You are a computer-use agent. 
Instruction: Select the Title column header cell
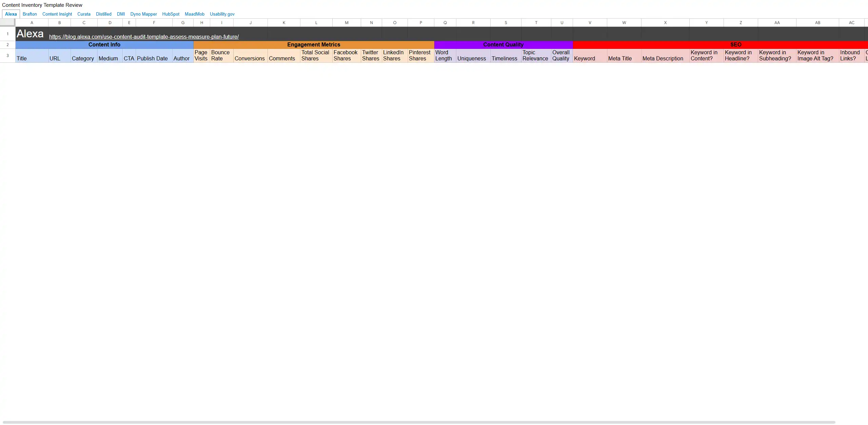point(32,56)
